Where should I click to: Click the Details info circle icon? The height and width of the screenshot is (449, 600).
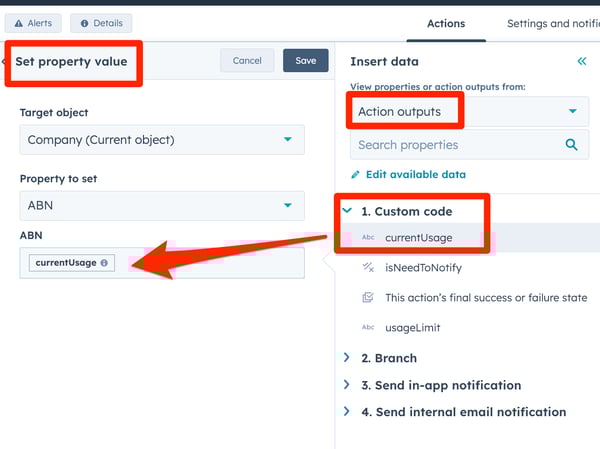point(85,23)
